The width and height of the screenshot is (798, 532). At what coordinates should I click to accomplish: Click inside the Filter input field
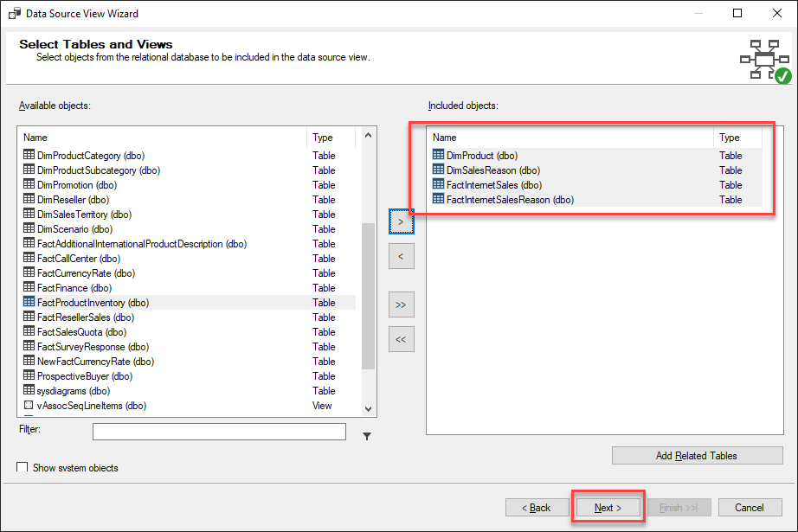coord(219,431)
